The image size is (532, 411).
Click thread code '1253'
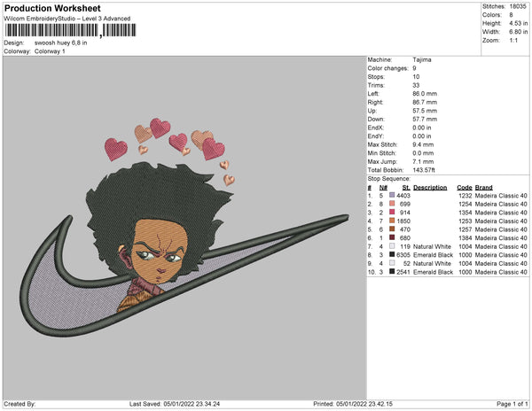[465, 221]
